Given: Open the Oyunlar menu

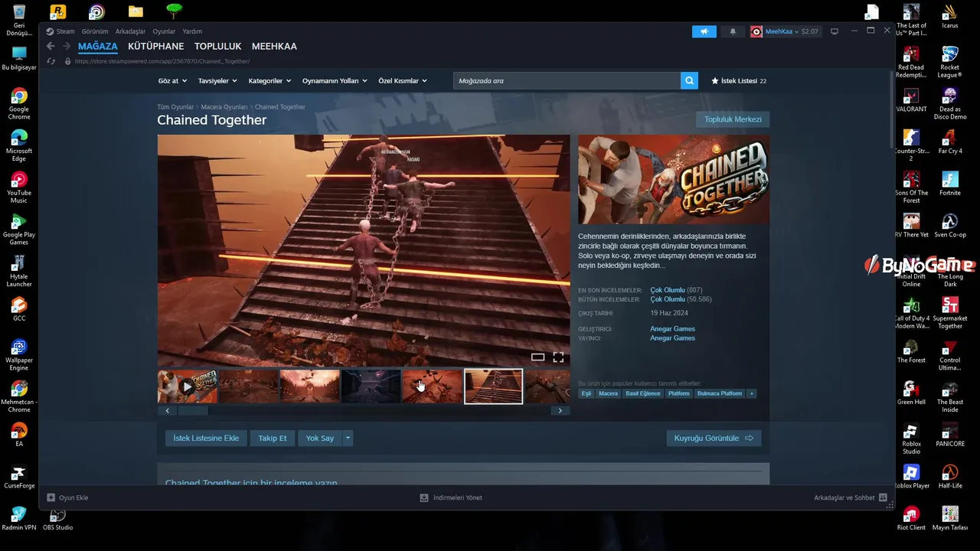Looking at the screenshot, I should pos(164,31).
